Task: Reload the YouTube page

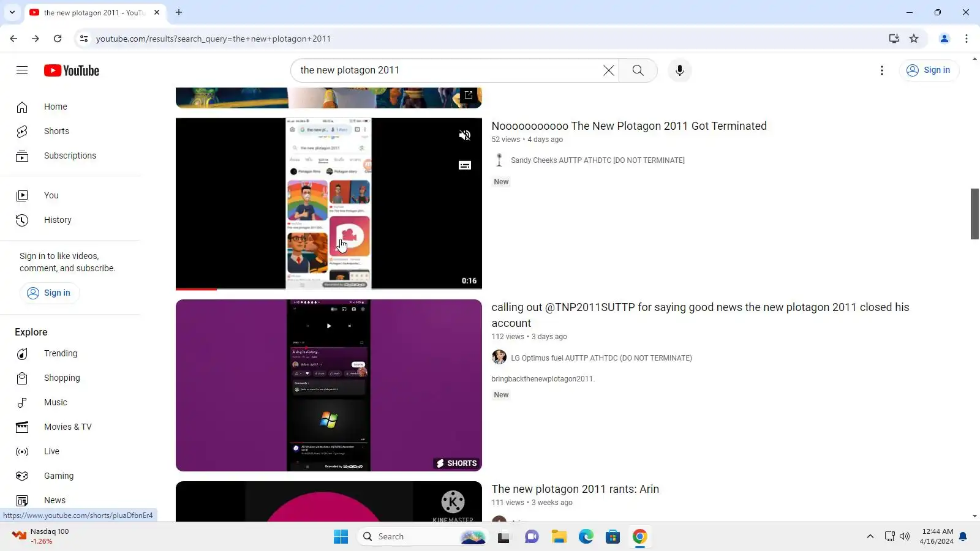Action: pos(58,39)
